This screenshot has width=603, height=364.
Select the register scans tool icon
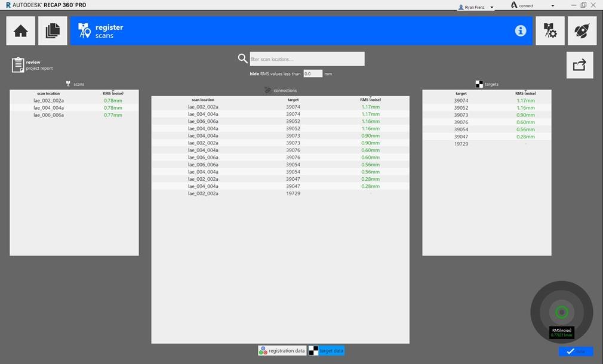click(84, 30)
